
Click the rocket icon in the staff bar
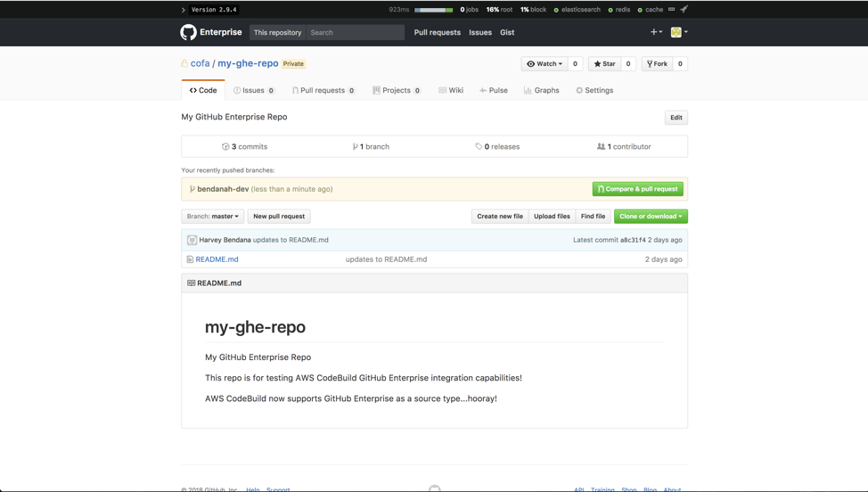click(684, 9)
